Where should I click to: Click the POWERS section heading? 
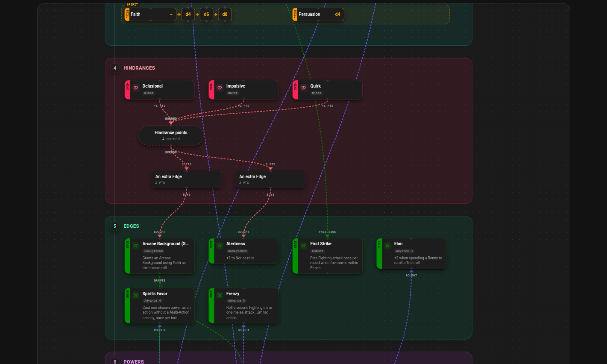[134, 361]
